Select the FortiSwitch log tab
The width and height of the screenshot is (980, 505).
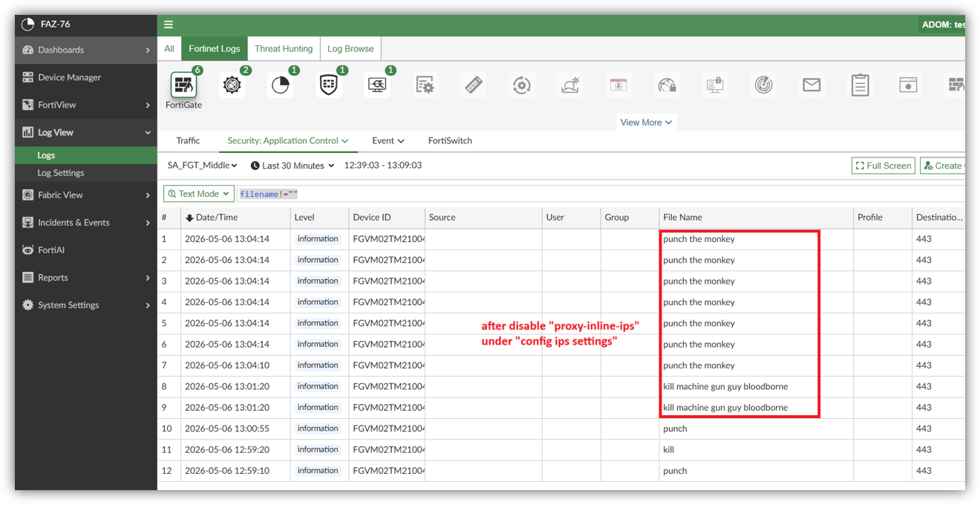coord(450,140)
